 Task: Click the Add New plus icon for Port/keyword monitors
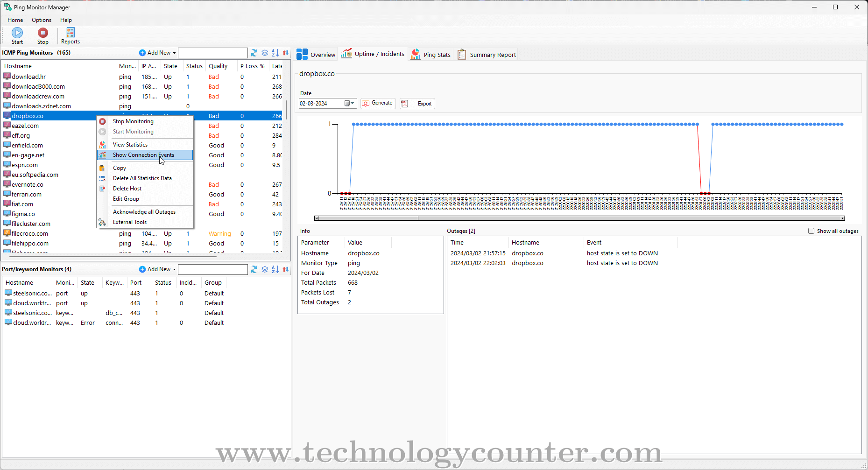[142, 269]
